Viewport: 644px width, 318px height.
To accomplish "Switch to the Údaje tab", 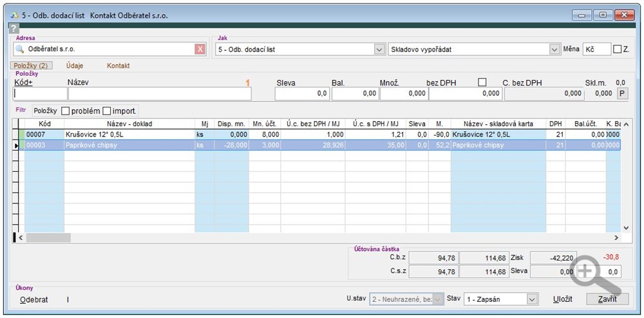I will coord(75,66).
